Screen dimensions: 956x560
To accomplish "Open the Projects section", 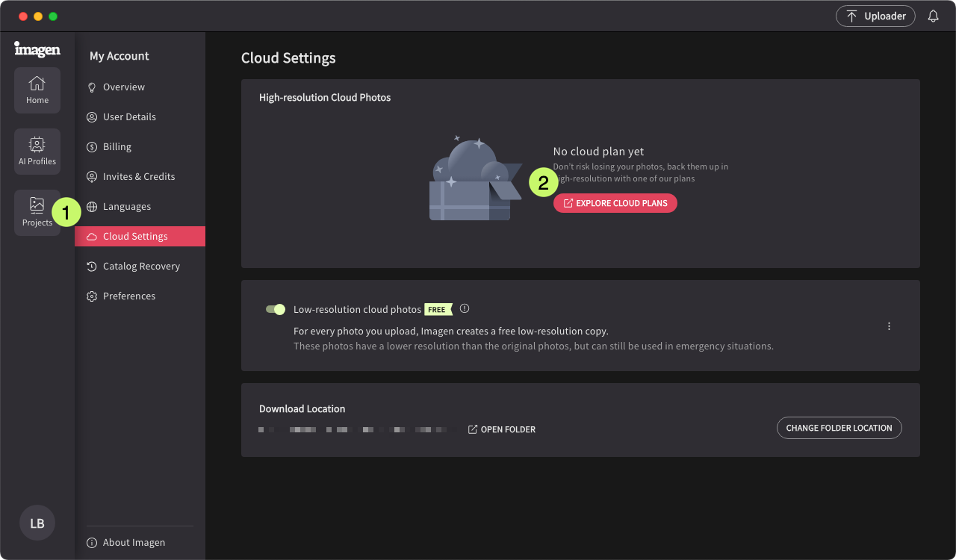I will pos(37,213).
